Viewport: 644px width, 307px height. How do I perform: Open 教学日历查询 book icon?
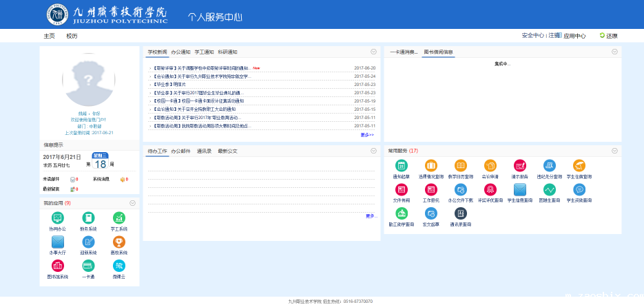[x=461, y=165]
